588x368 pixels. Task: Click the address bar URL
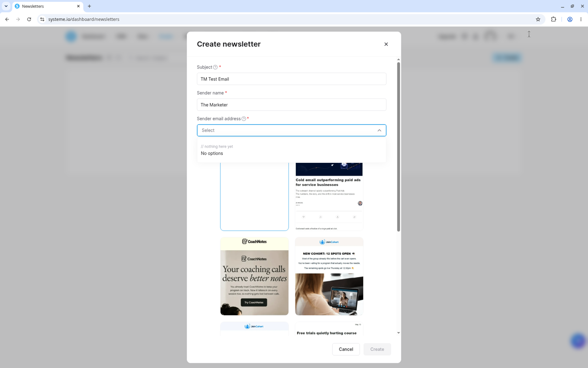pos(84,19)
